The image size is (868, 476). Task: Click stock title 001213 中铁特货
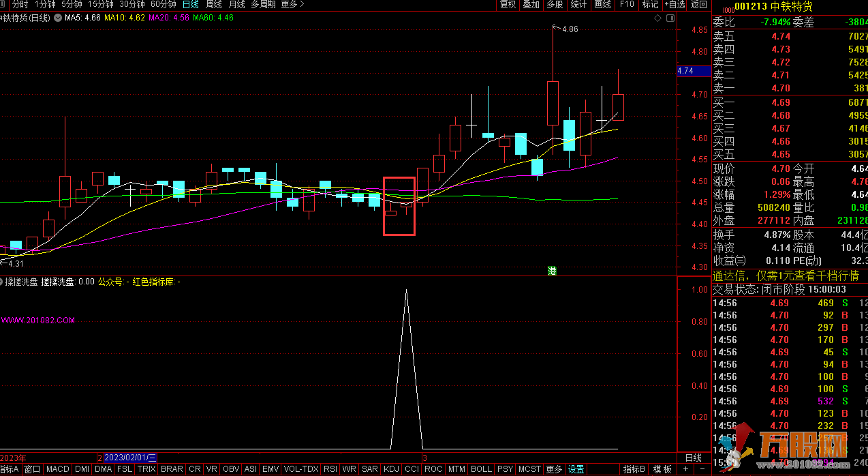click(773, 6)
